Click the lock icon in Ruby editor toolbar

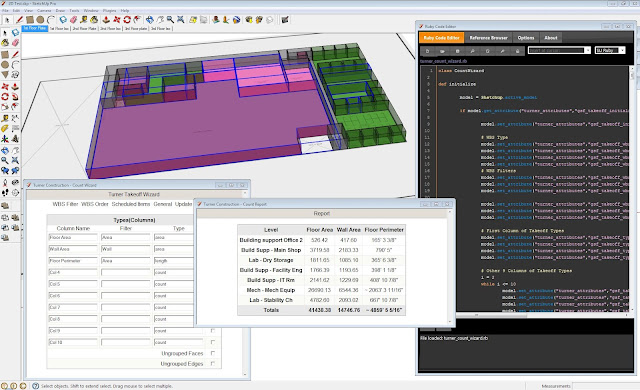click(x=517, y=51)
